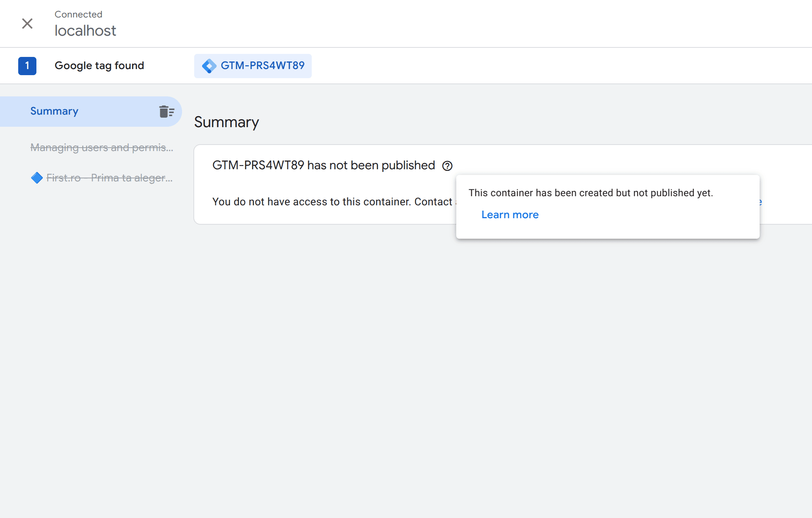Click the GTM diamond icon in container chip

[x=209, y=66]
